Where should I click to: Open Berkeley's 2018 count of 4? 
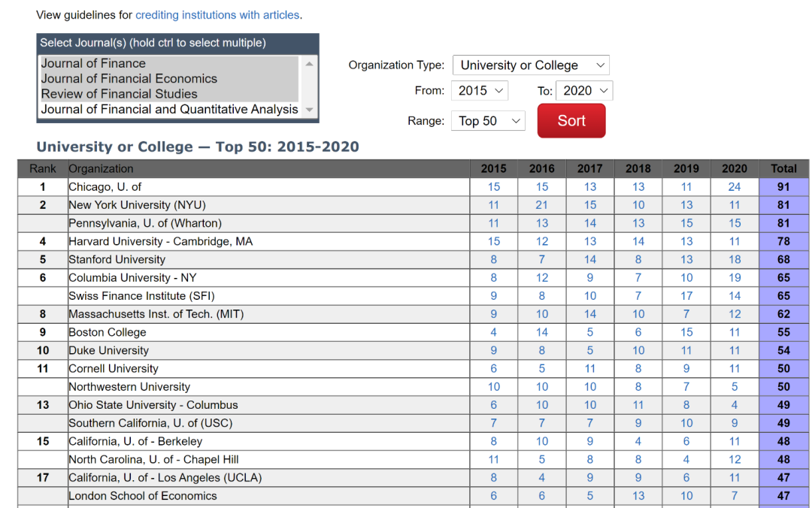(x=638, y=441)
